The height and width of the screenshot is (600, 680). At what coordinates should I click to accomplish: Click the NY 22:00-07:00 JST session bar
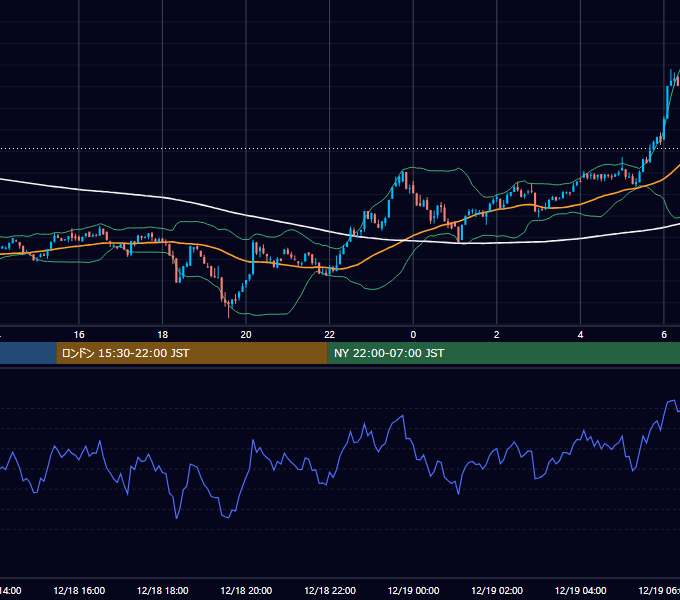pos(503,353)
